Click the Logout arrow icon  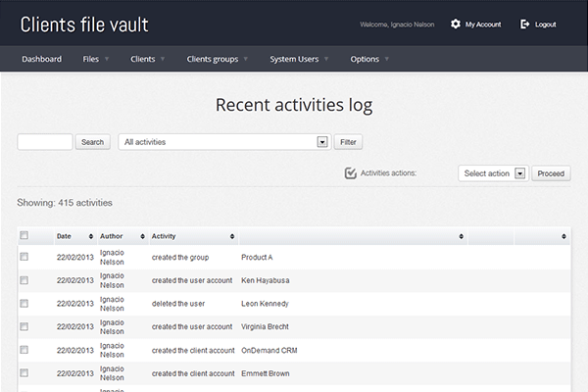[525, 24]
